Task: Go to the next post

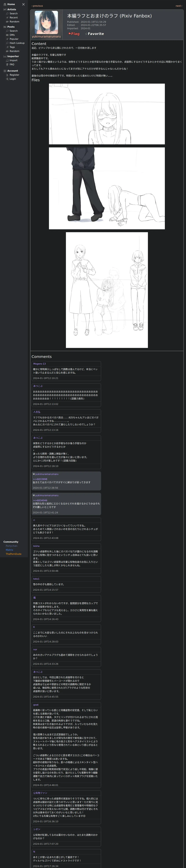Action: tap(179, 6)
